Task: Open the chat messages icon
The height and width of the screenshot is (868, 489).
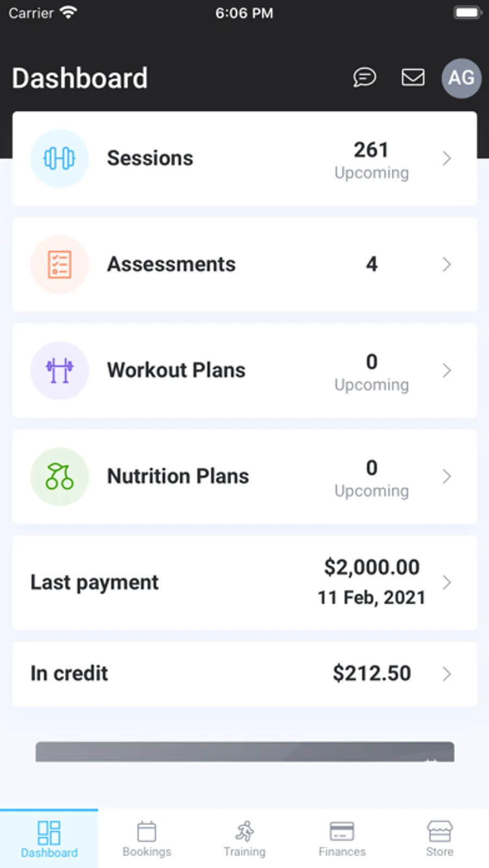Action: [x=364, y=78]
